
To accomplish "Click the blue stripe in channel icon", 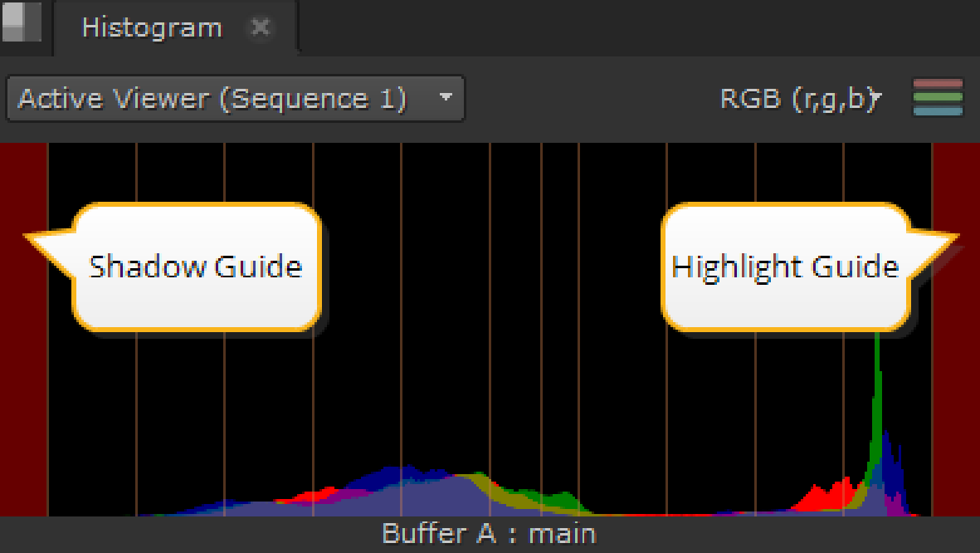I will (937, 111).
